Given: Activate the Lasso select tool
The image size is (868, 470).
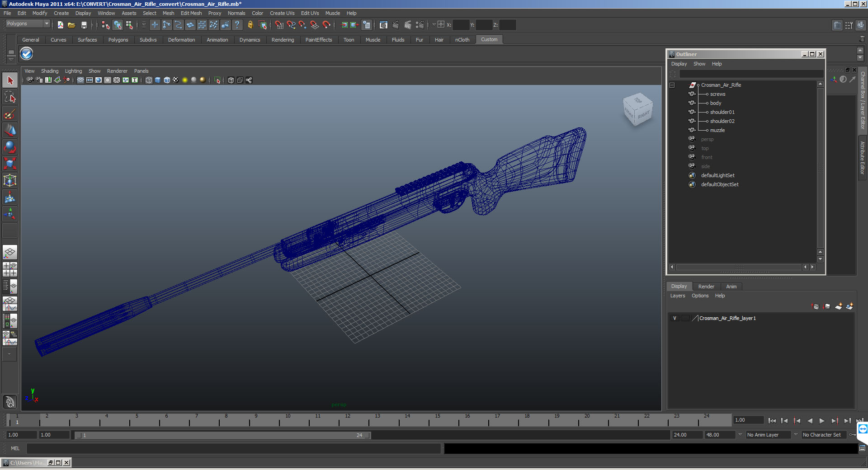Looking at the screenshot, I should tap(10, 97).
